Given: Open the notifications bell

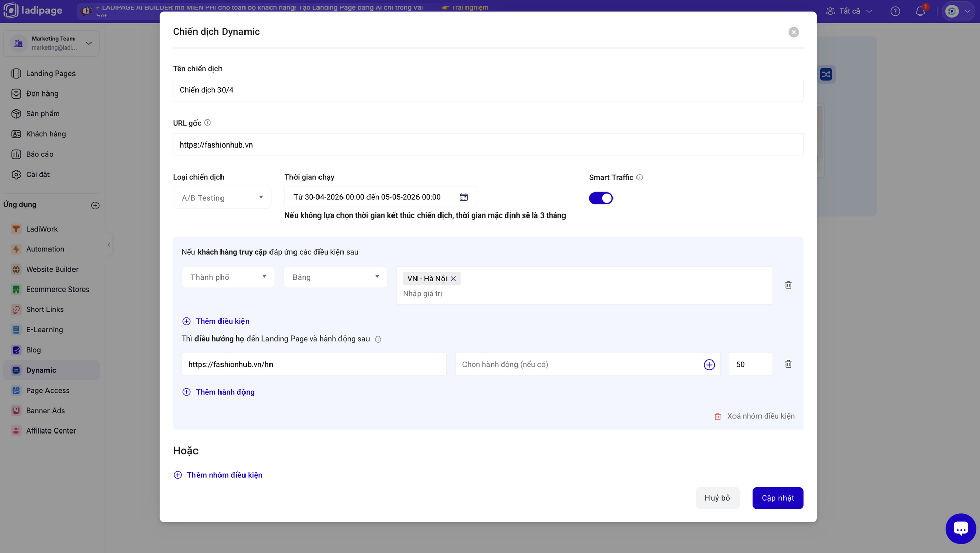Looking at the screenshot, I should coord(920,11).
